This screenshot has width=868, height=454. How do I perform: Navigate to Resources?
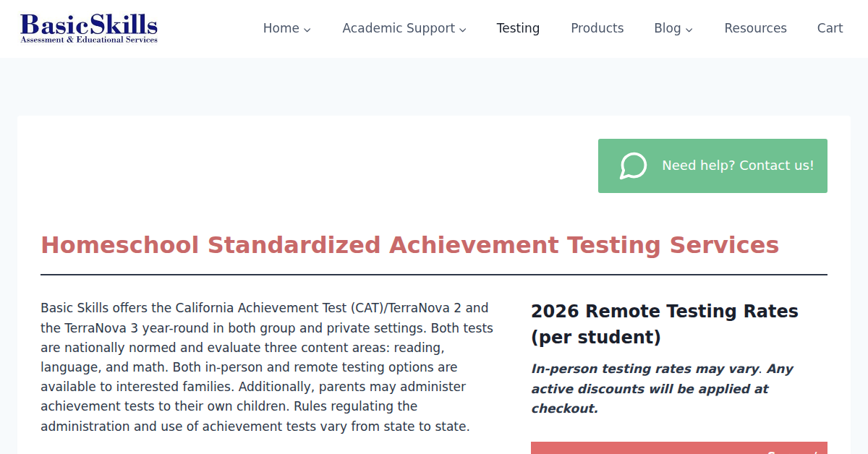click(755, 28)
